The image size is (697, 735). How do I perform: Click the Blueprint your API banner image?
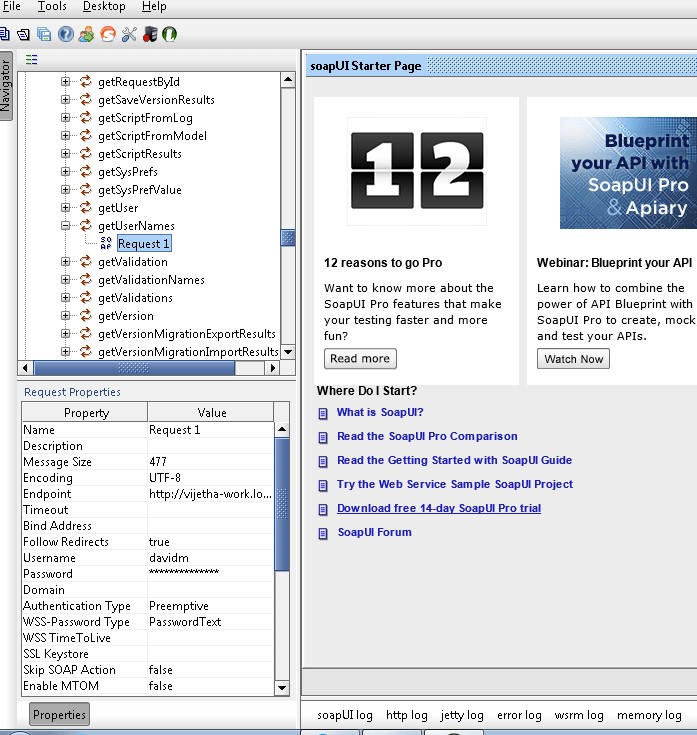tap(628, 173)
